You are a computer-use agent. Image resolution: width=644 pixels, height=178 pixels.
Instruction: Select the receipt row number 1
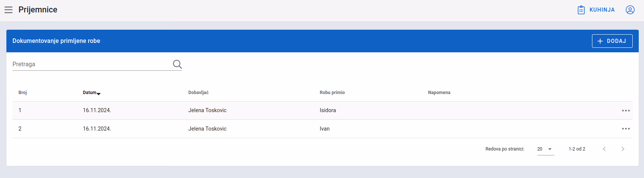point(323,111)
